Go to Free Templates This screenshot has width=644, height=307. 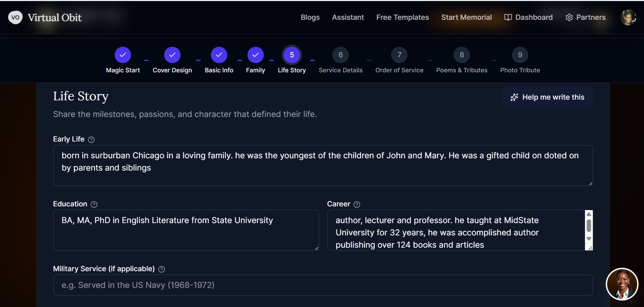pyautogui.click(x=402, y=17)
